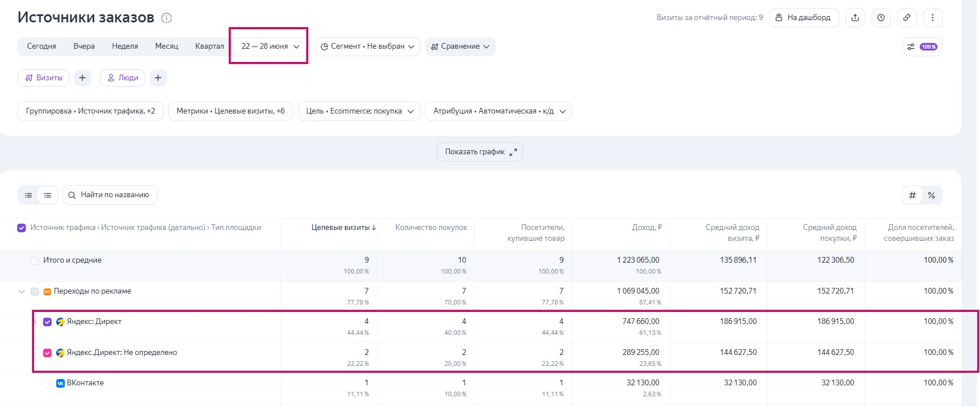Switch to flat list view icon
This screenshot has width=980, height=406.
pyautogui.click(x=28, y=196)
